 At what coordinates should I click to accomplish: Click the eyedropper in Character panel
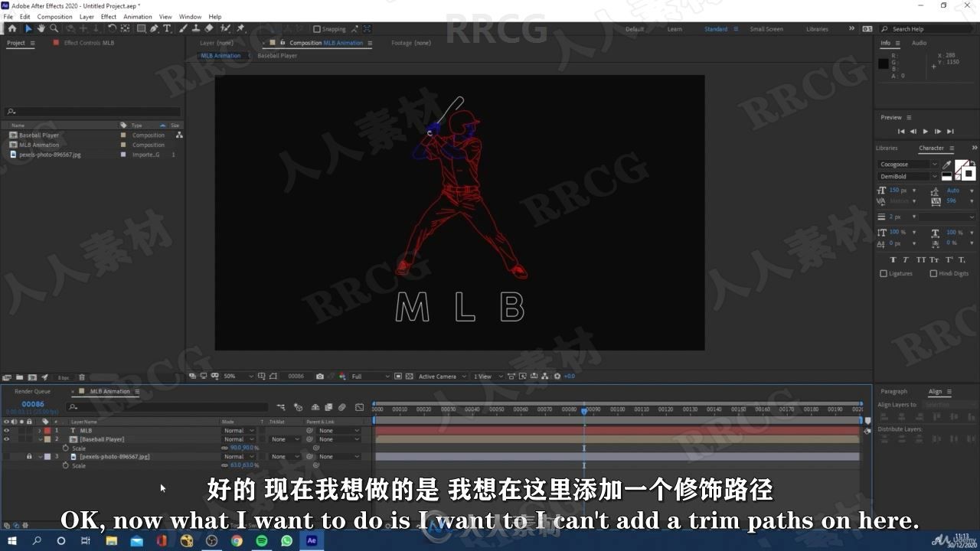[947, 165]
